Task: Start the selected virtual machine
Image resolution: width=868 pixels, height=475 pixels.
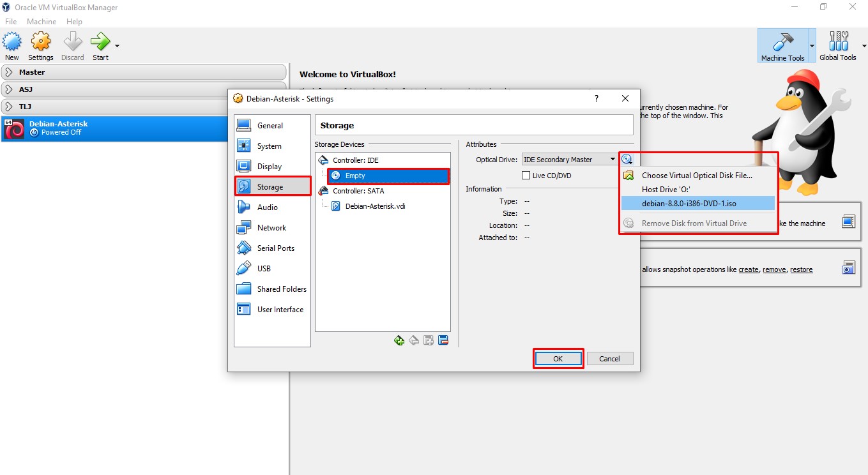Action: coord(100,45)
